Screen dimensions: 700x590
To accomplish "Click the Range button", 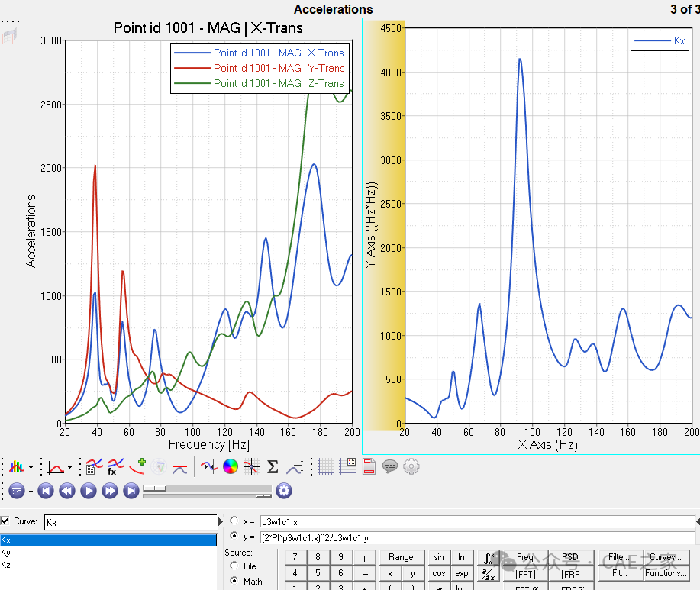I will (401, 557).
